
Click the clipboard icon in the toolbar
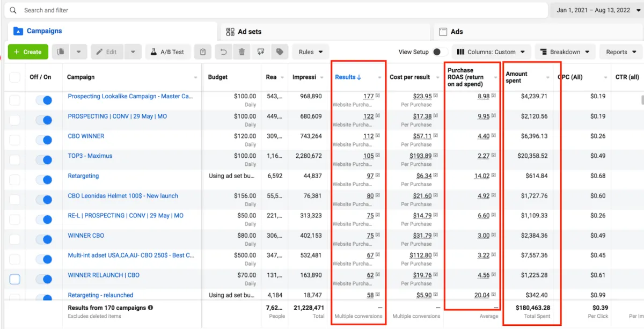[x=202, y=52]
